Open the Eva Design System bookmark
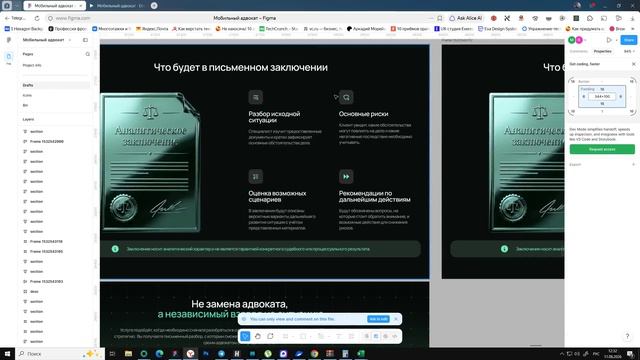This screenshot has width=640, height=360. coord(498,29)
